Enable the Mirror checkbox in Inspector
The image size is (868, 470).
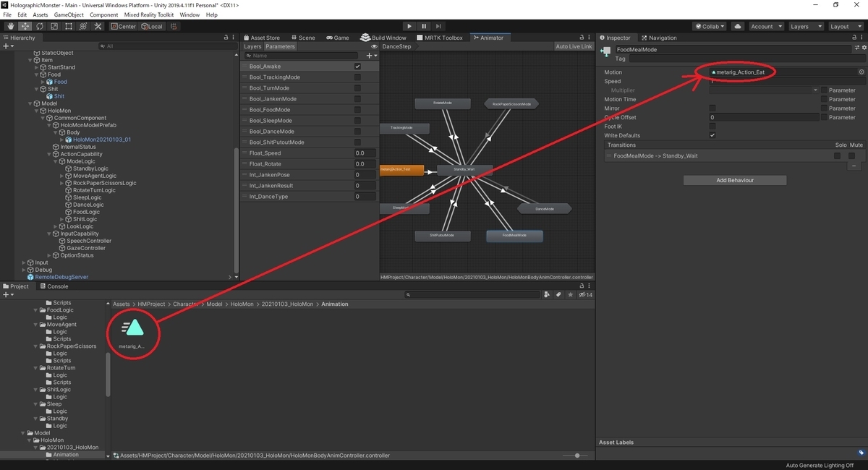click(x=712, y=108)
